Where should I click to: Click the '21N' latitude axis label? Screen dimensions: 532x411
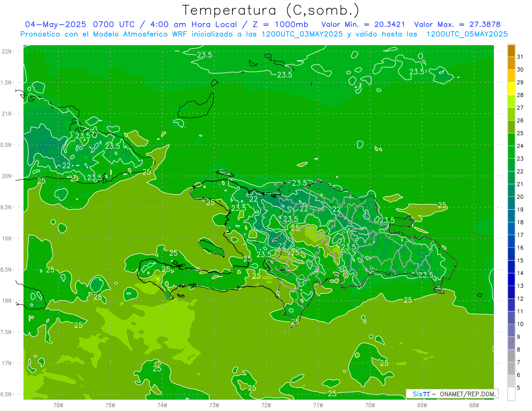(x=7, y=114)
